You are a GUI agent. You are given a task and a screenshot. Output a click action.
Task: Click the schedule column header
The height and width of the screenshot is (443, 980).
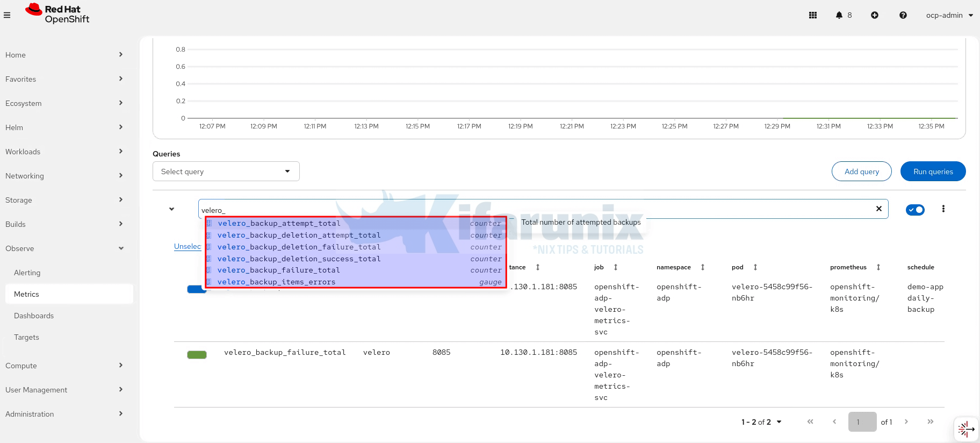coord(921,267)
